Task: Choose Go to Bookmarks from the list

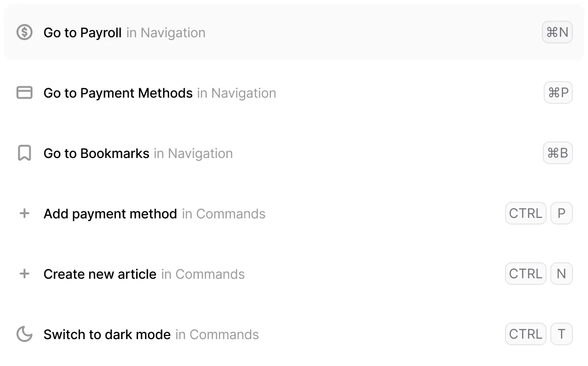Action: [96, 153]
